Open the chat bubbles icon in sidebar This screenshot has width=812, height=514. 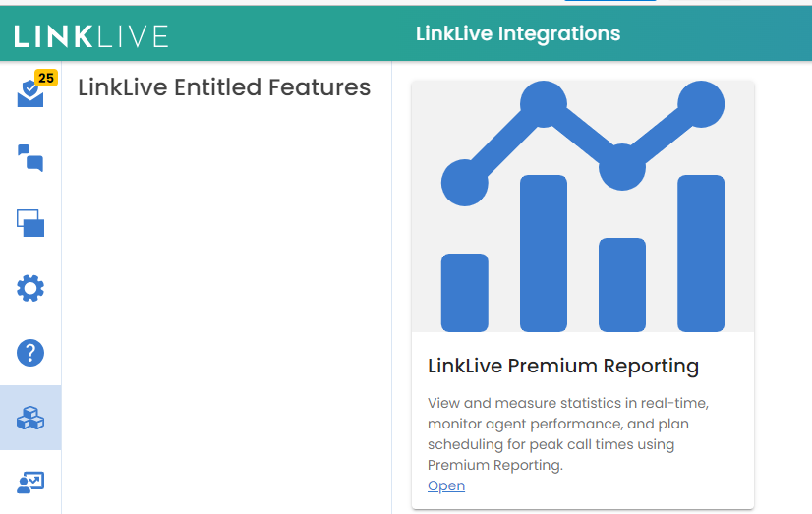[30, 157]
